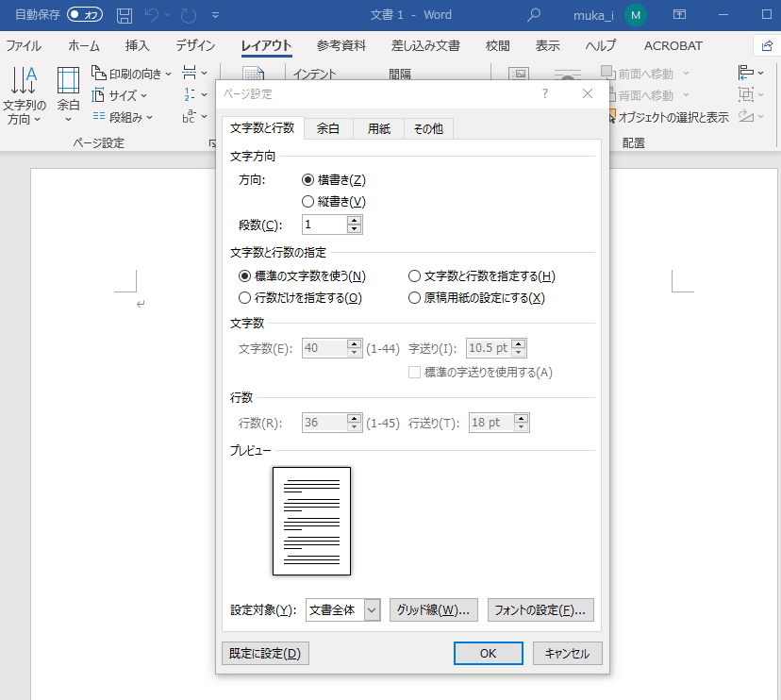Open 文字列の方向 text direction tool
This screenshot has height=700, width=781.
[24, 95]
